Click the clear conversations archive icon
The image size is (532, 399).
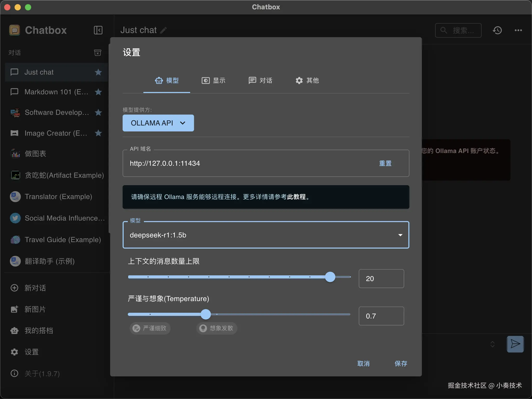(97, 53)
